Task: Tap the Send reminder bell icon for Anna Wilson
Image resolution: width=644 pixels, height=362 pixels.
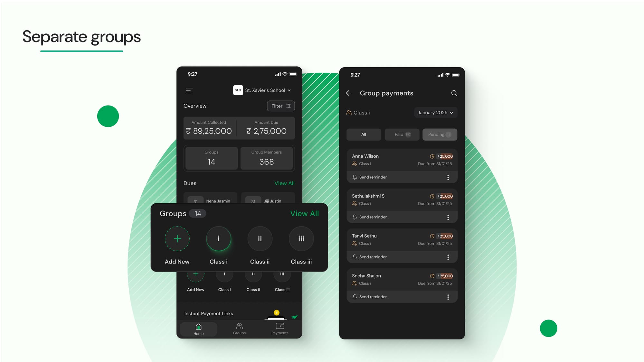Action: pos(354,177)
